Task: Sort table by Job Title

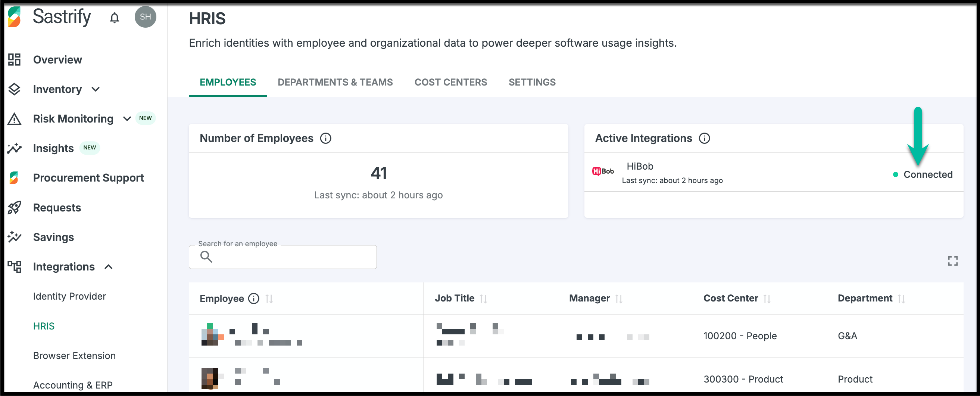Action: pyautogui.click(x=484, y=298)
